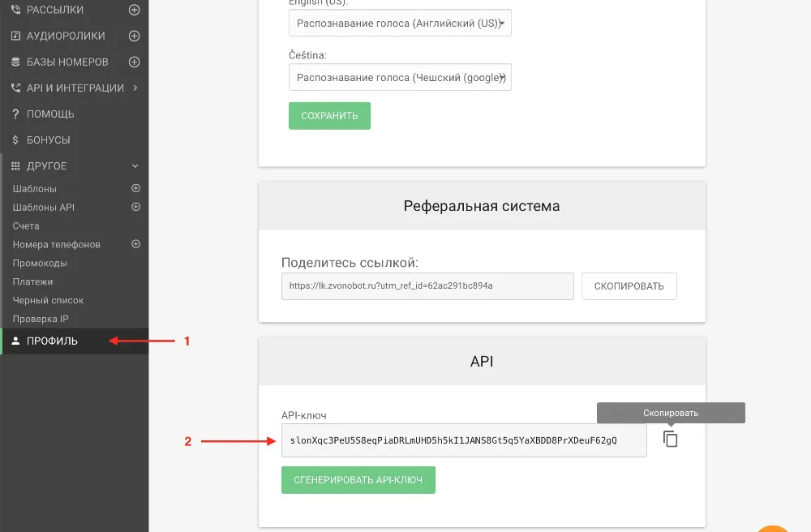Image resolution: width=811 pixels, height=532 pixels.
Task: Collapse the ДРУГОЕ section
Action: 135,166
